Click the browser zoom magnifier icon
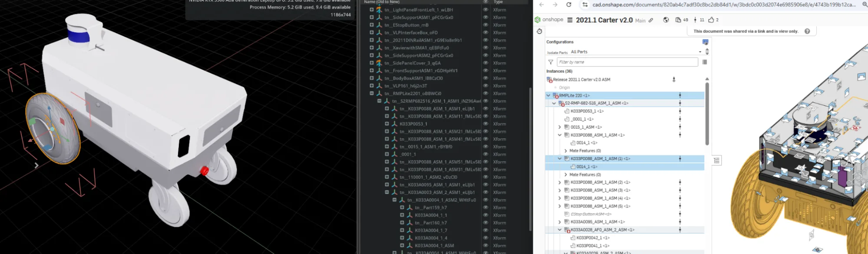The height and width of the screenshot is (254, 868). pyautogui.click(x=865, y=5)
